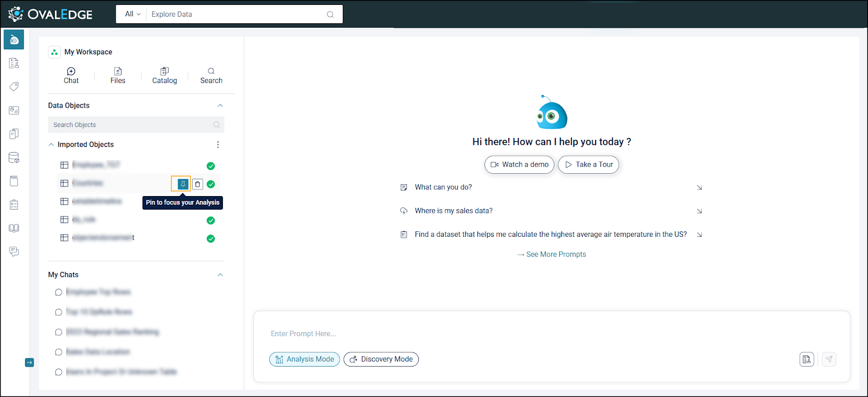Open the See More Prompts link
This screenshot has width=868, height=397.
click(552, 254)
